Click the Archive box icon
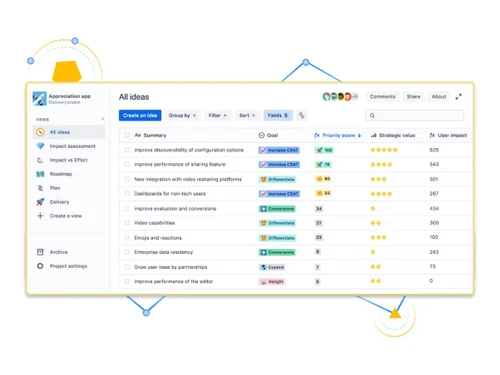The height and width of the screenshot is (375, 500). (x=40, y=252)
